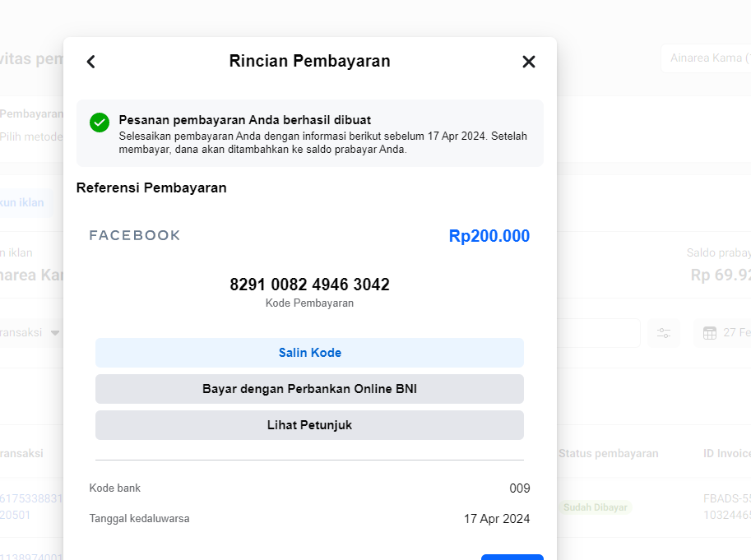Pay via Bayar dengan Perbankan Online BNI
Screen dimensions: 751x560
(x=309, y=389)
